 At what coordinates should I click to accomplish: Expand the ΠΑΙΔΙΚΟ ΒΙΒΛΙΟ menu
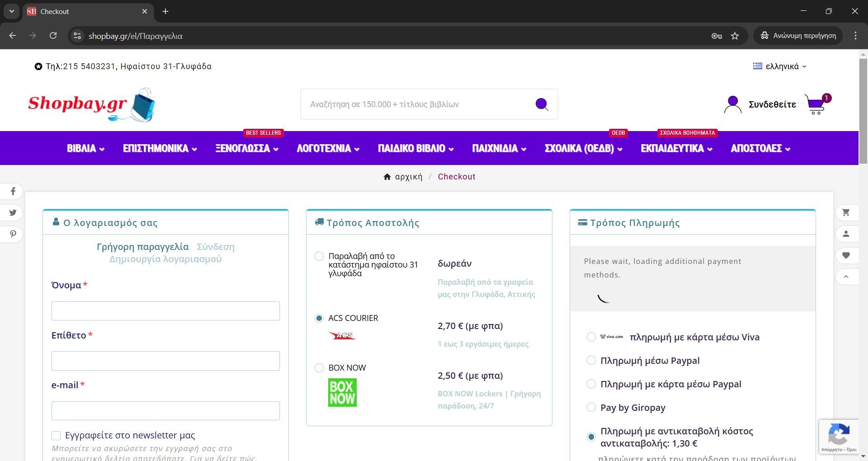tap(416, 148)
